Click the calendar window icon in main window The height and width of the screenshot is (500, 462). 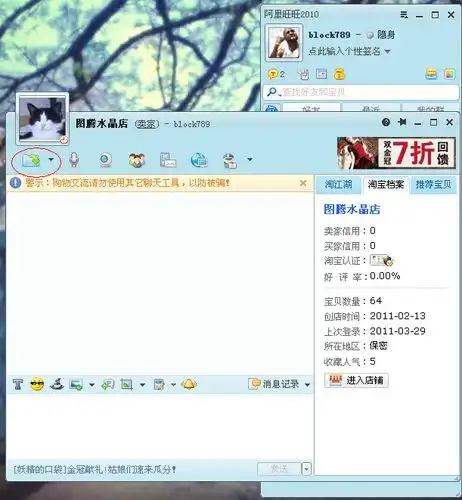click(321, 74)
